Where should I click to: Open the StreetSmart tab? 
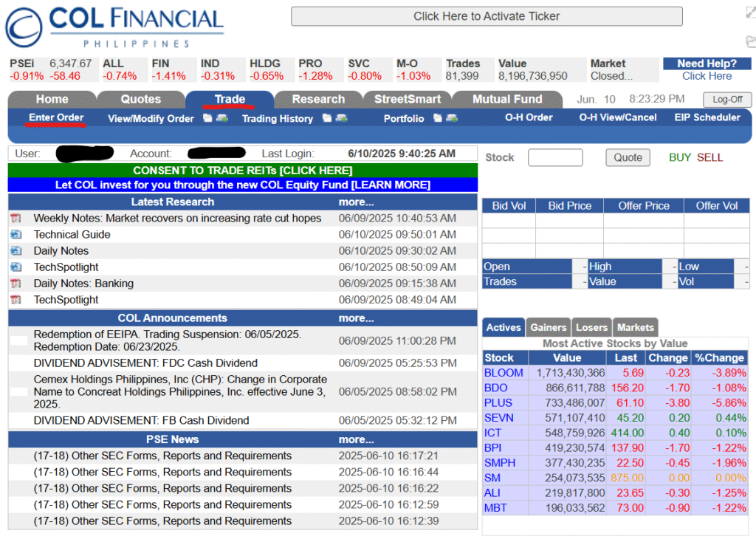408,100
